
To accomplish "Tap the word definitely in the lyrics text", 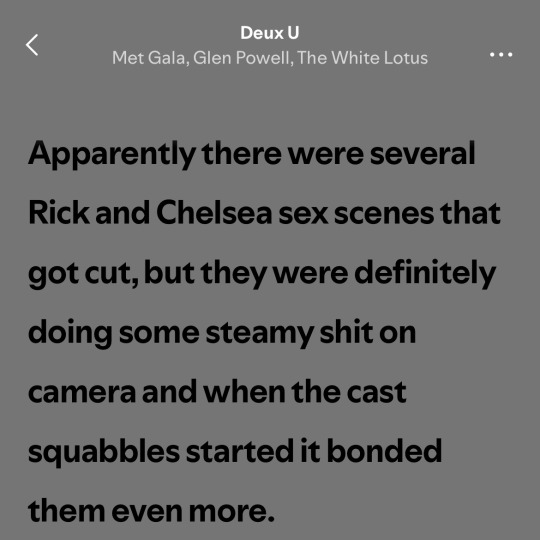I will (x=425, y=274).
